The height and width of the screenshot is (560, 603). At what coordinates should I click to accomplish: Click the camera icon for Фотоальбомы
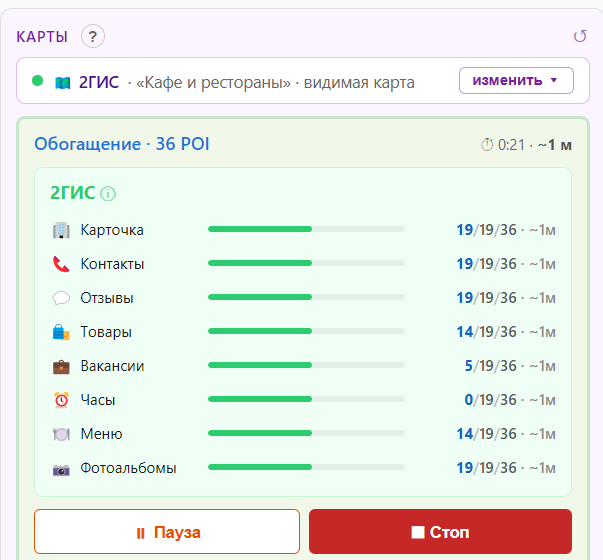(x=61, y=470)
